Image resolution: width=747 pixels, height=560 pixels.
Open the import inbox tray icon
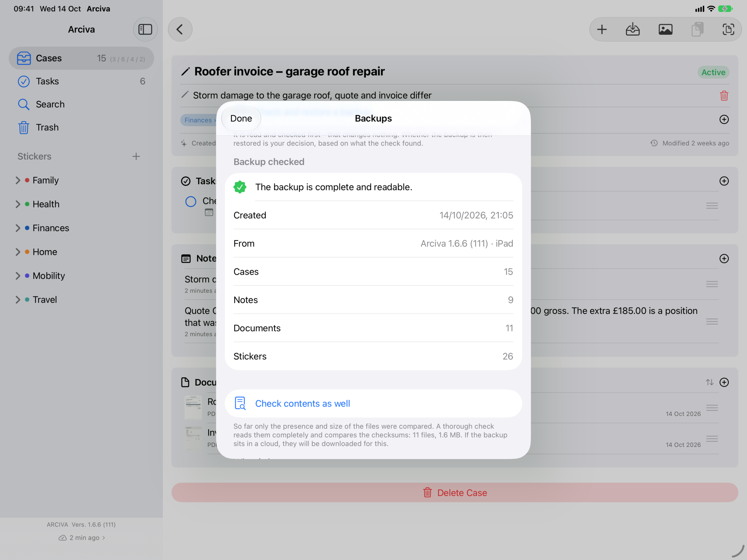coord(633,29)
